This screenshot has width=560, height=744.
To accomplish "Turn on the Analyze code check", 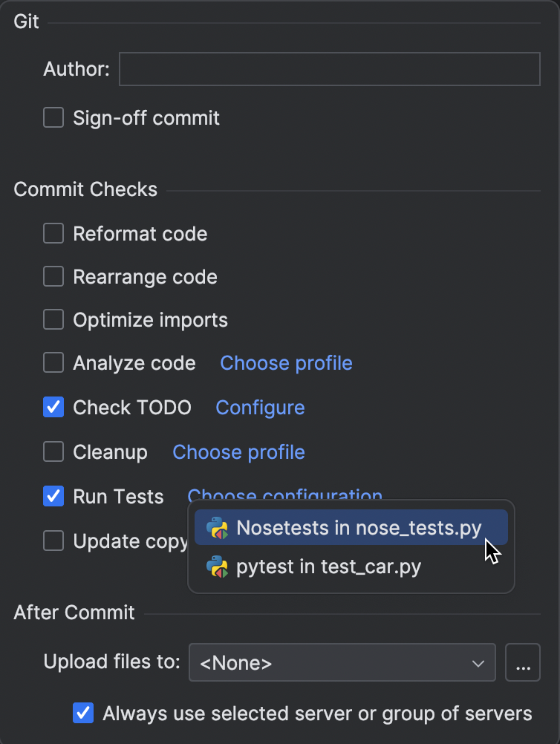I will coord(53,362).
